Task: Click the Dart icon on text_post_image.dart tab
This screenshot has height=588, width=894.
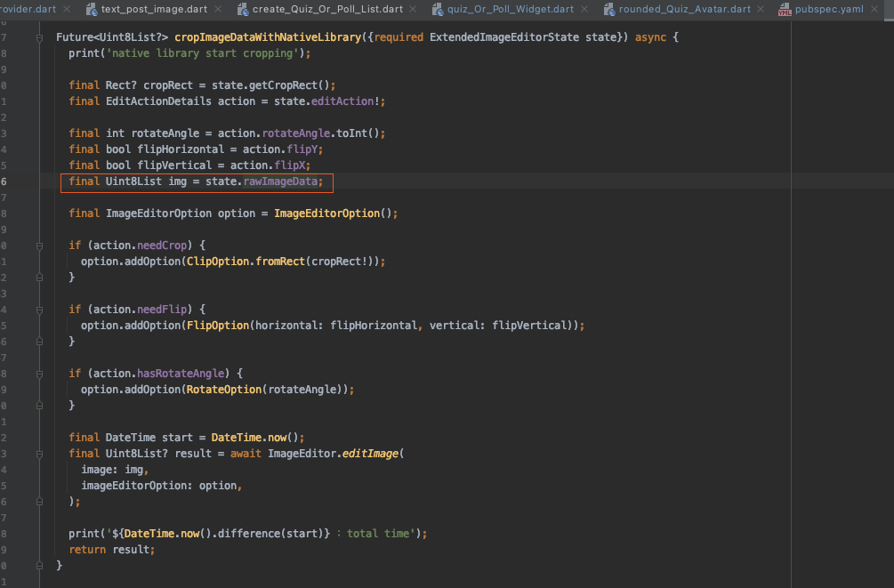Action: pos(93,9)
